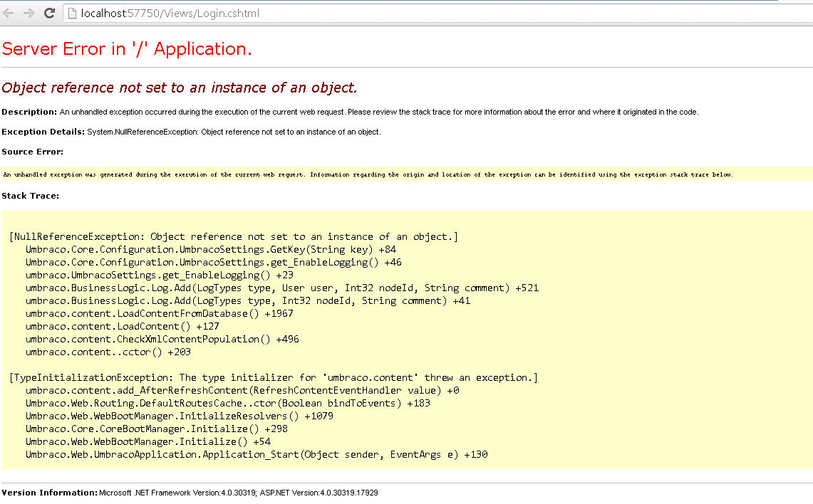The height and width of the screenshot is (504, 813).
Task: Click the browser forward arrow
Action: click(x=29, y=13)
